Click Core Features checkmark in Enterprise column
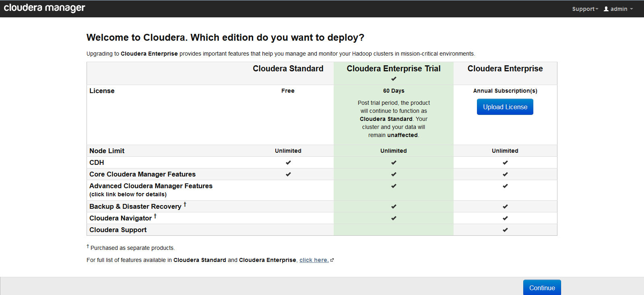The width and height of the screenshot is (644, 295). (505, 174)
